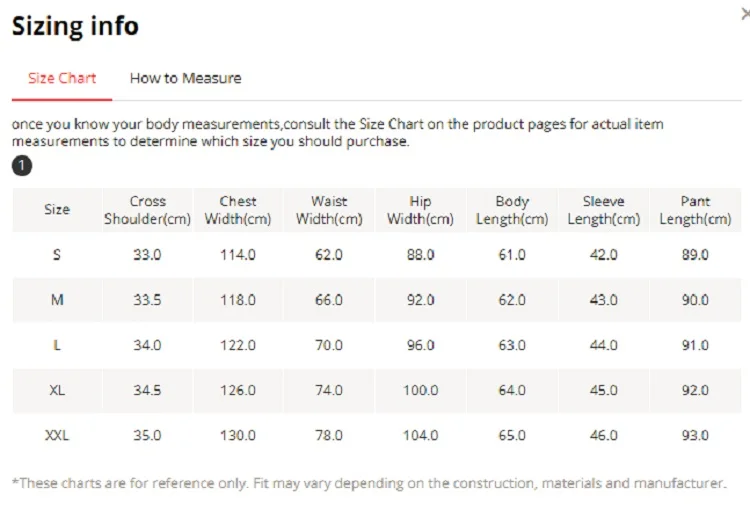Click the Sleeve Length(cm) header cell
Viewport: 750px width, 510px height.
[x=604, y=210]
